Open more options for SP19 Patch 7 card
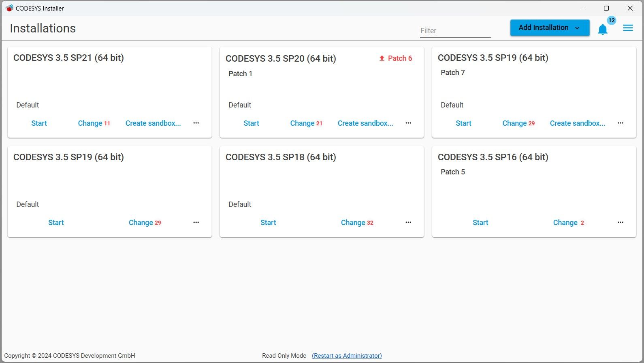Screen dimensions: 644x363 (x=621, y=123)
